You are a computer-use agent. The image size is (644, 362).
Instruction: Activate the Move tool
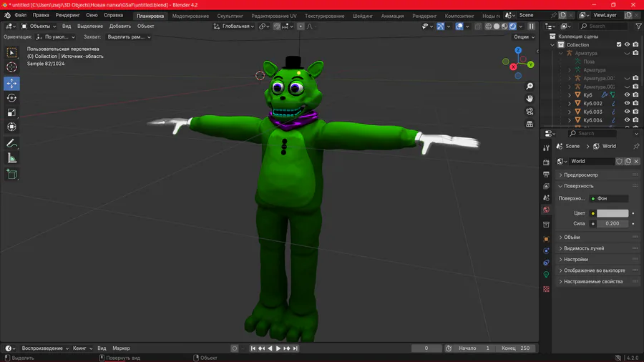click(11, 83)
